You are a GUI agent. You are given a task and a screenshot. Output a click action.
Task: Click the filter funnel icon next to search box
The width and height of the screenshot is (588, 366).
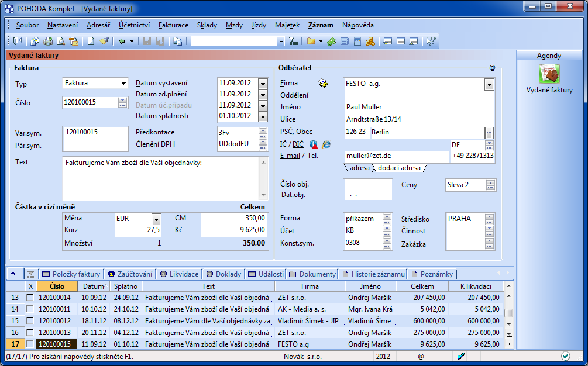pyautogui.click(x=293, y=41)
